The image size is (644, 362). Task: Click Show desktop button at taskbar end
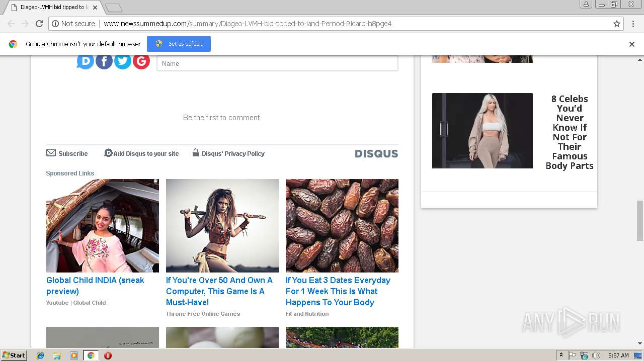click(638, 355)
